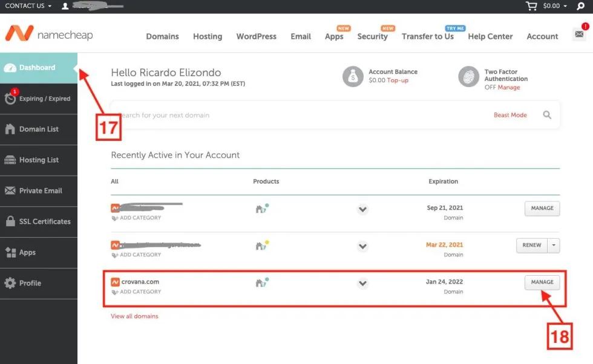Open the Security menu
The image size is (593, 364).
click(x=373, y=36)
